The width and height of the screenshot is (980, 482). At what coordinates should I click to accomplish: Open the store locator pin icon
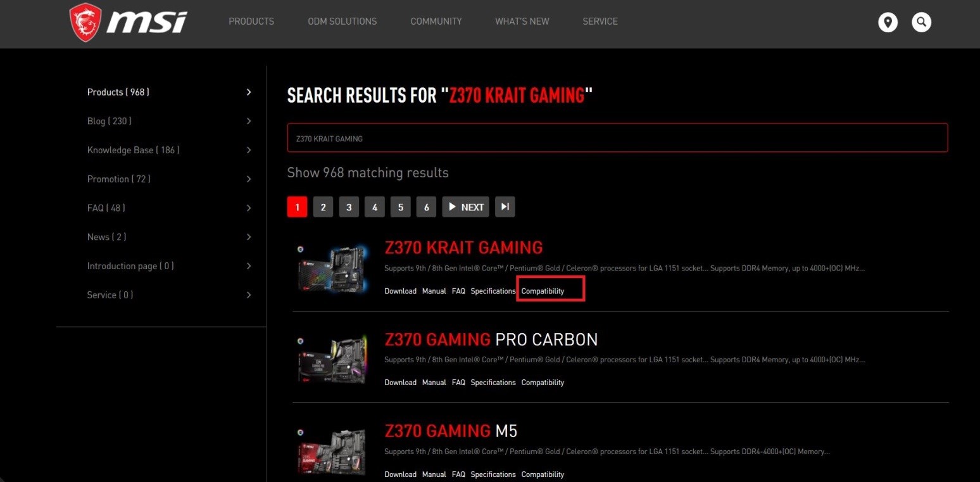click(888, 22)
